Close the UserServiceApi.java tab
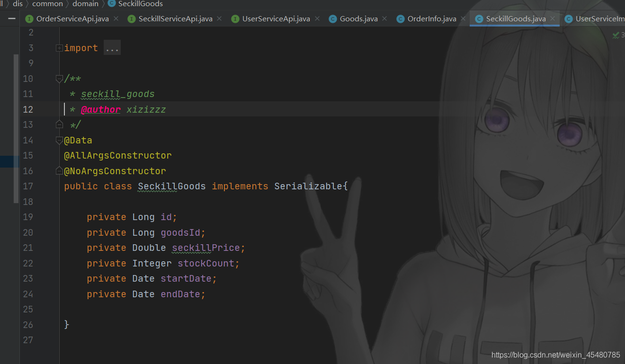 click(x=317, y=19)
